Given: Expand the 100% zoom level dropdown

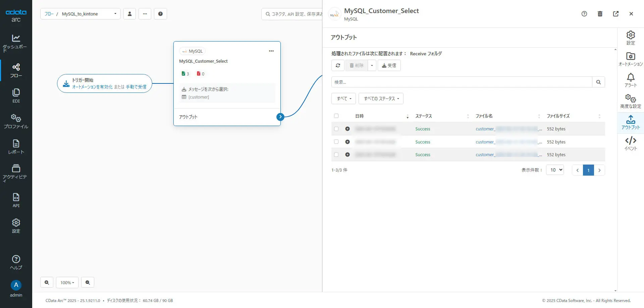Looking at the screenshot, I should pos(67,283).
